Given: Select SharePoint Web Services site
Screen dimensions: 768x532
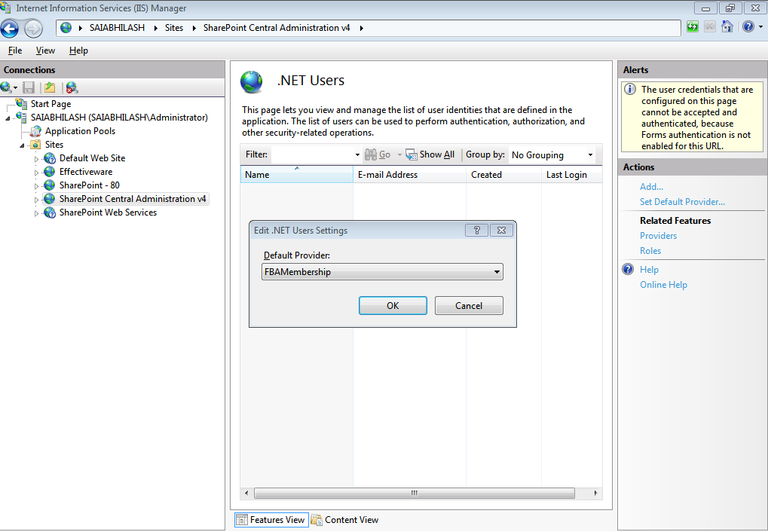Looking at the screenshot, I should click(x=108, y=212).
